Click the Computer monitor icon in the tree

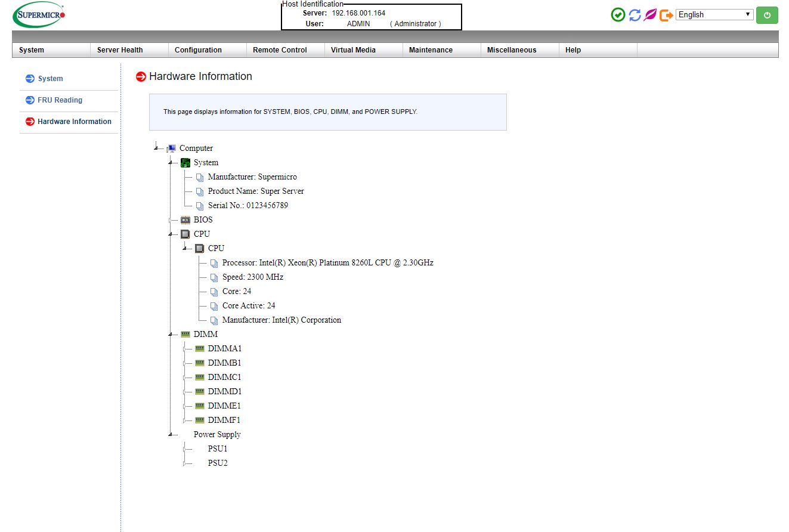[171, 148]
